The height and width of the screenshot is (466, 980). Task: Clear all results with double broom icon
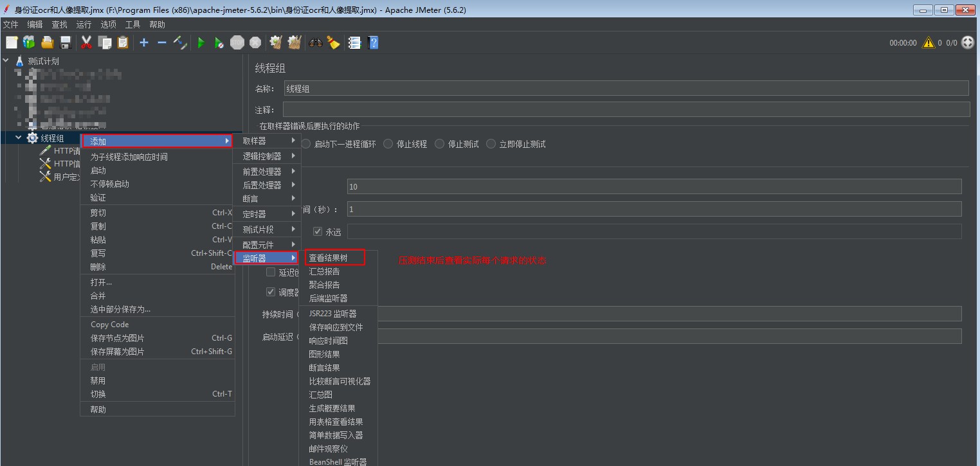295,42
